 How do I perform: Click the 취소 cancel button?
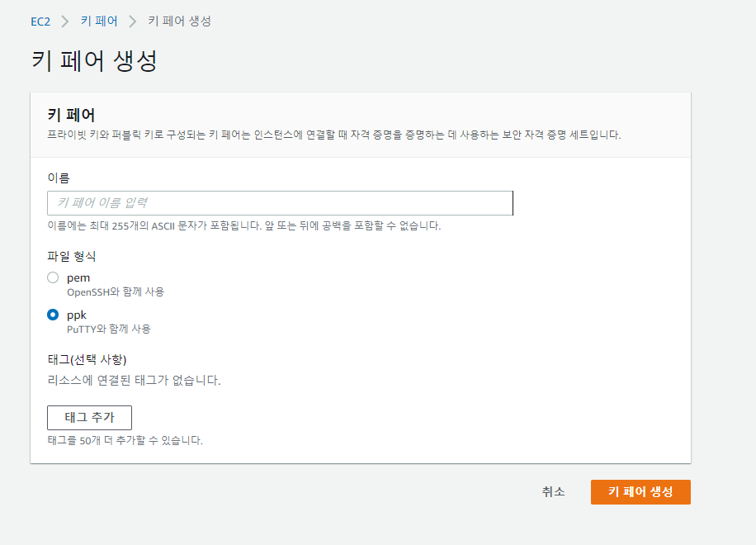point(554,492)
